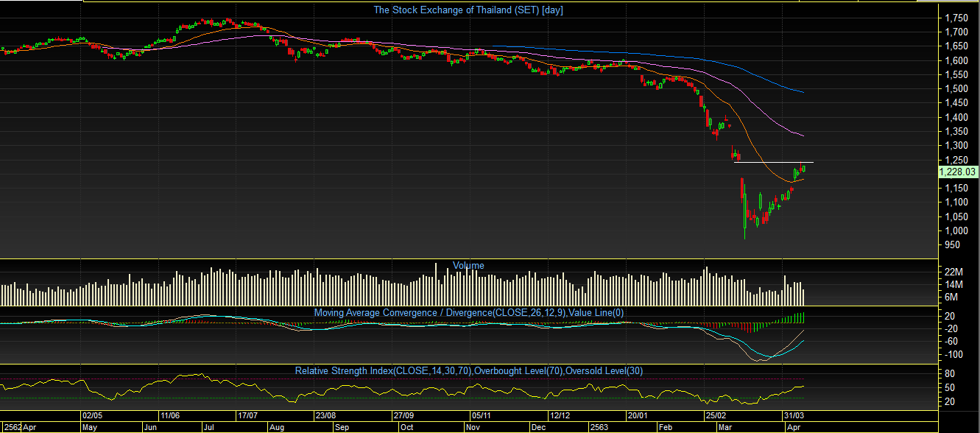This screenshot has width=980, height=433.
Task: Click the 'Sep' month label
Action: 344,427
